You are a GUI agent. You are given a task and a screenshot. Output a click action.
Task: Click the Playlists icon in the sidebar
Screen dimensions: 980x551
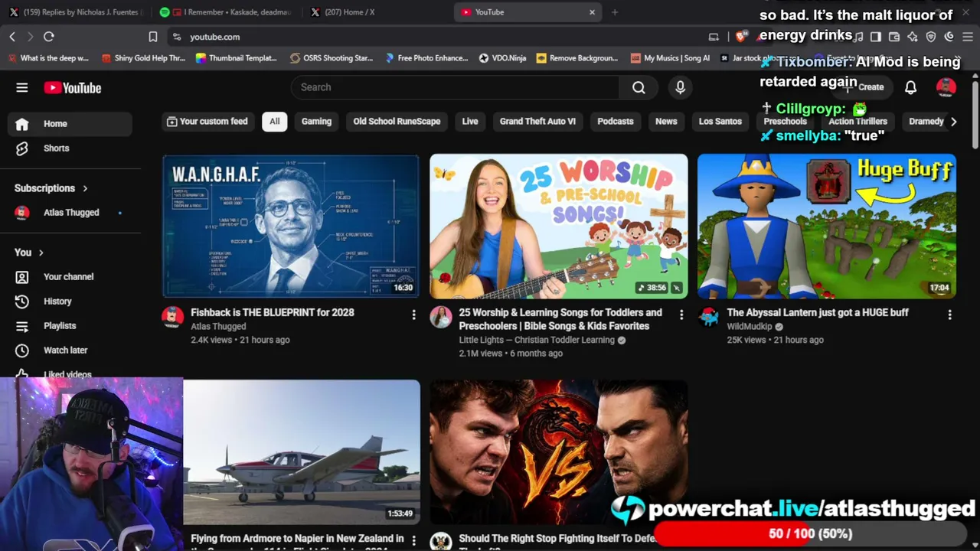point(22,326)
